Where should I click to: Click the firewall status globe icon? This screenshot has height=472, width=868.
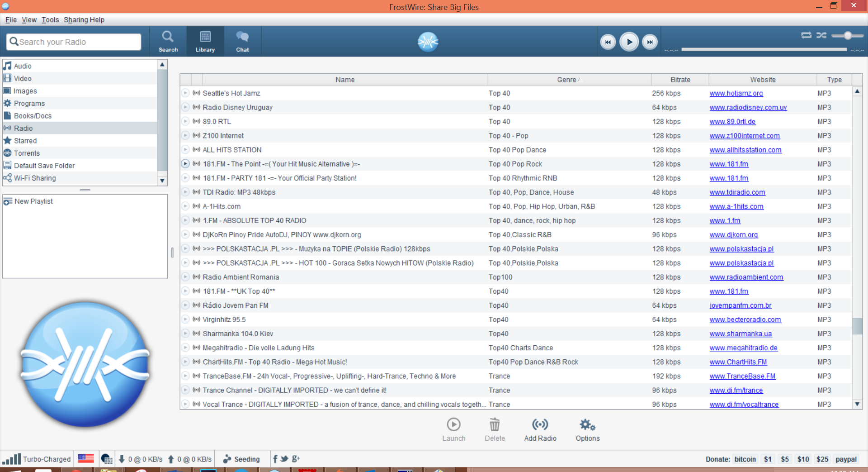pyautogui.click(x=107, y=459)
